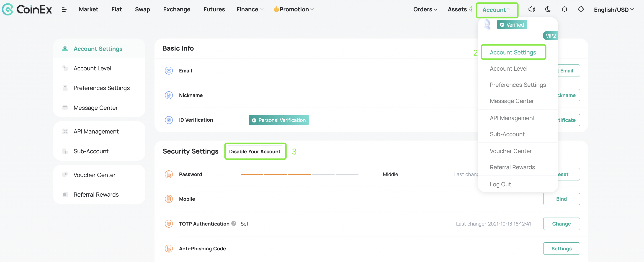The width and height of the screenshot is (644, 262).
Task: Click the Preferences Settings sidebar icon
Action: click(x=65, y=88)
